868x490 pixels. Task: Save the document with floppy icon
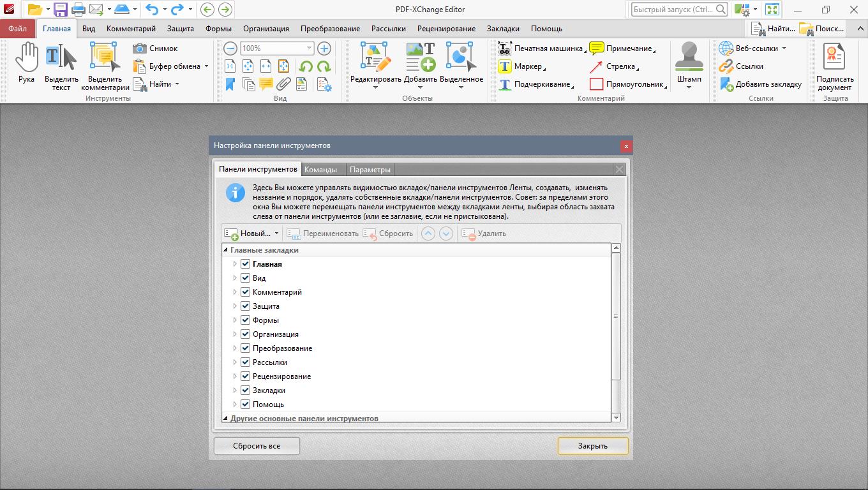coord(61,10)
